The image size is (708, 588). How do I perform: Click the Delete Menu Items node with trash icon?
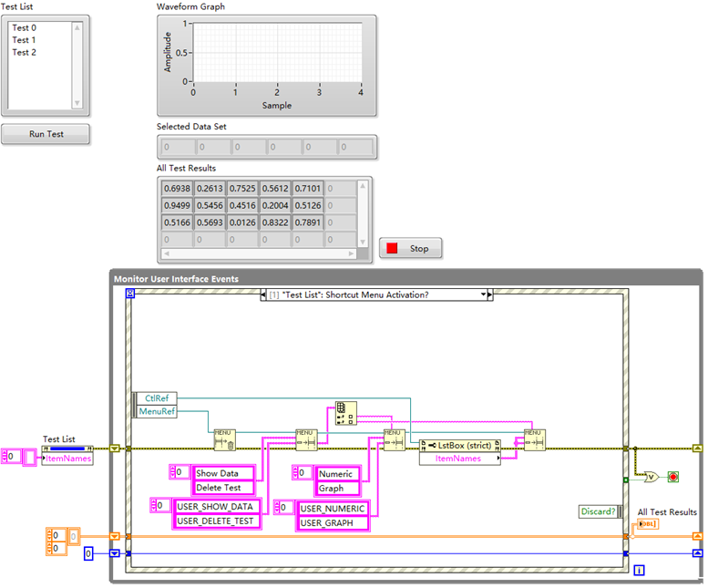(x=224, y=440)
